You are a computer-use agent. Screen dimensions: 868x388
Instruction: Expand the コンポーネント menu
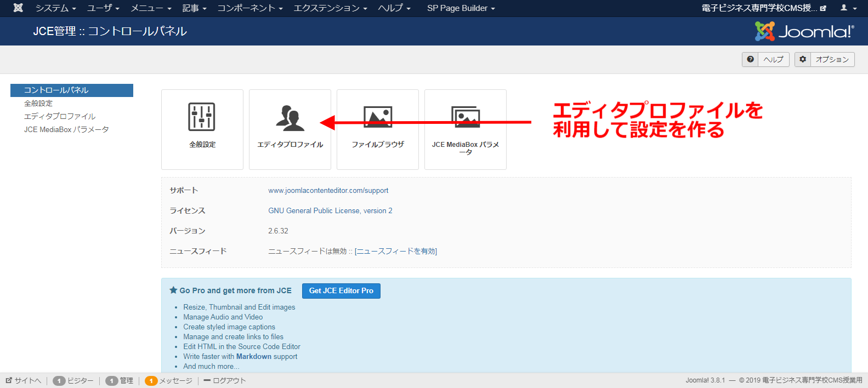click(250, 8)
